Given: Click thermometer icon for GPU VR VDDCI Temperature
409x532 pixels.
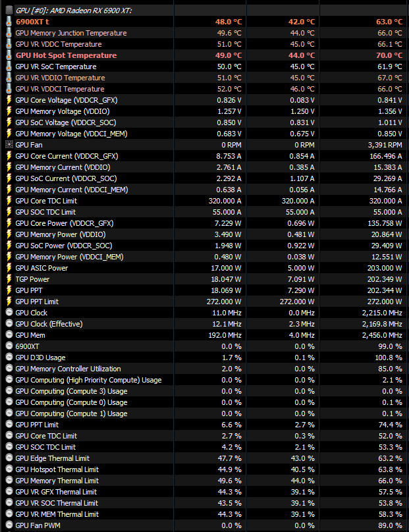Looking at the screenshot, I should (9, 88).
